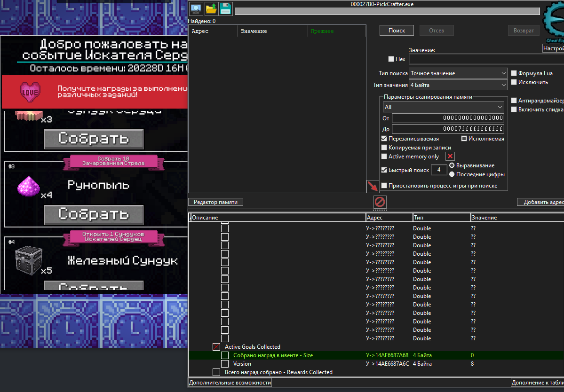Clear the address list with the red stop icon
This screenshot has height=392, width=564.
pyautogui.click(x=380, y=202)
